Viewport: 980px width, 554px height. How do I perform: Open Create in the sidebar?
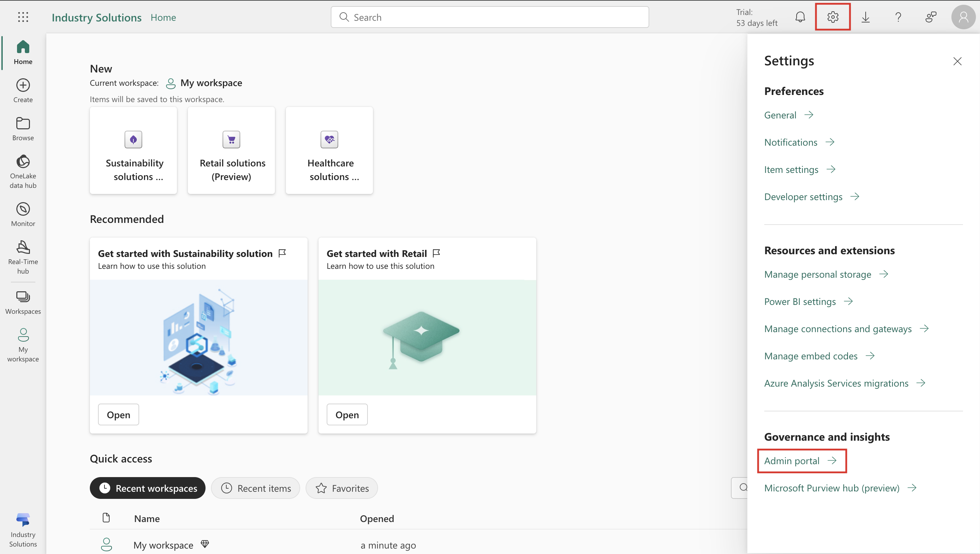[x=23, y=91]
